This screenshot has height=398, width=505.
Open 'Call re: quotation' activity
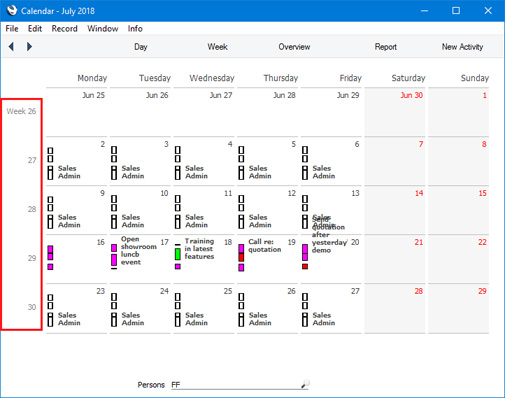[x=265, y=246]
